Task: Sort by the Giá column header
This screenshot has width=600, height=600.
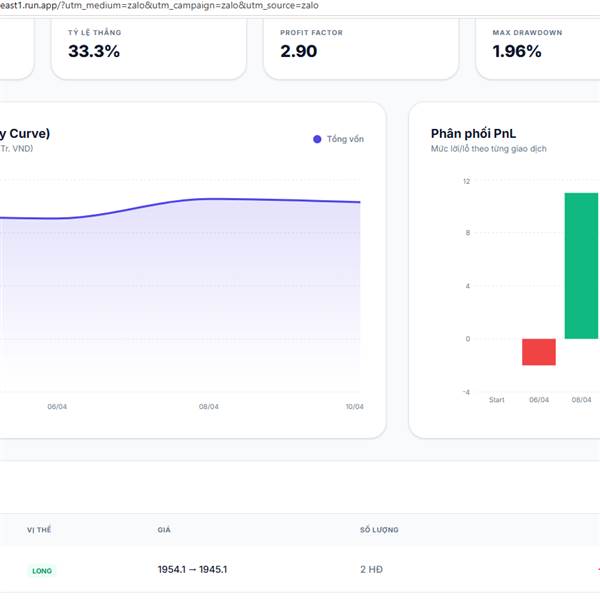Action: coord(164,530)
